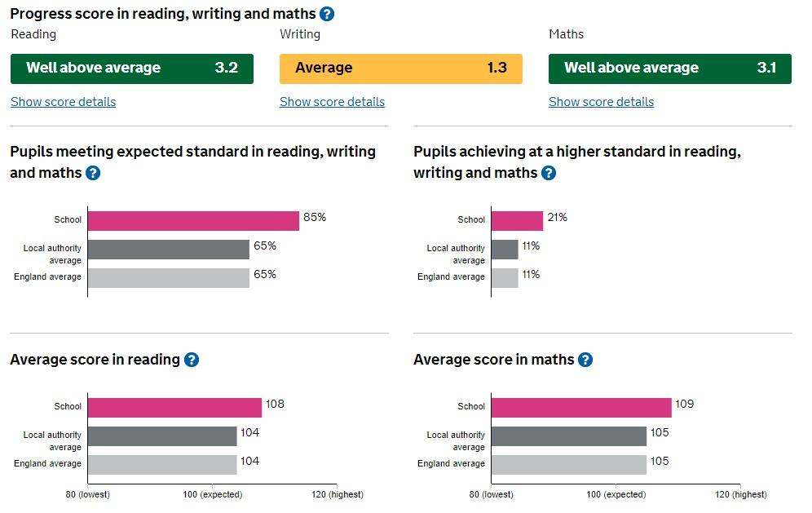
Task: Expand Show score details under Maths
Action: tap(601, 102)
